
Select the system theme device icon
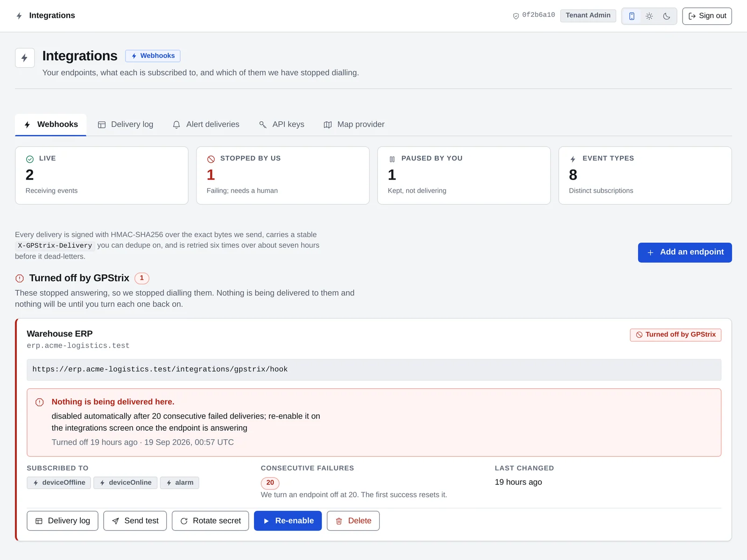pyautogui.click(x=632, y=16)
